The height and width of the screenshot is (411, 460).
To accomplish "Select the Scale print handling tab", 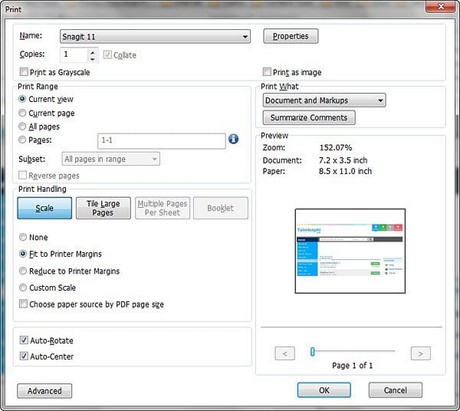I will (44, 208).
